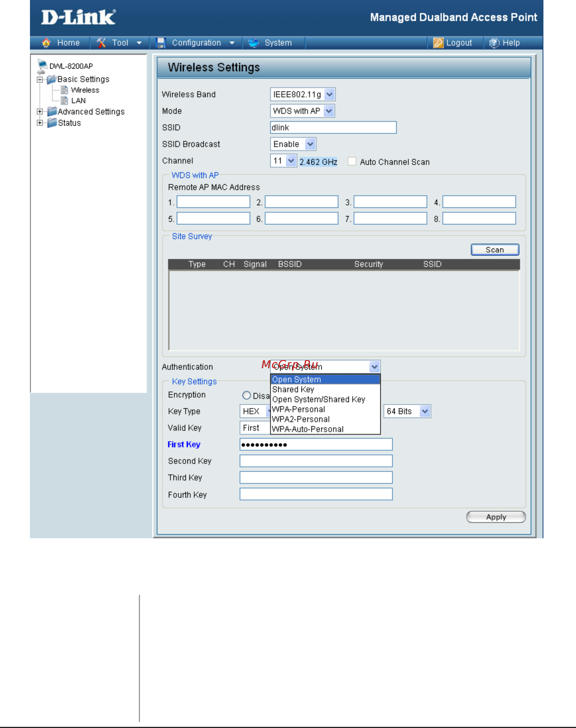Image resolution: width=576 pixels, height=728 pixels.
Task: Choose WPA2-Personal in authentication list
Action: point(325,419)
